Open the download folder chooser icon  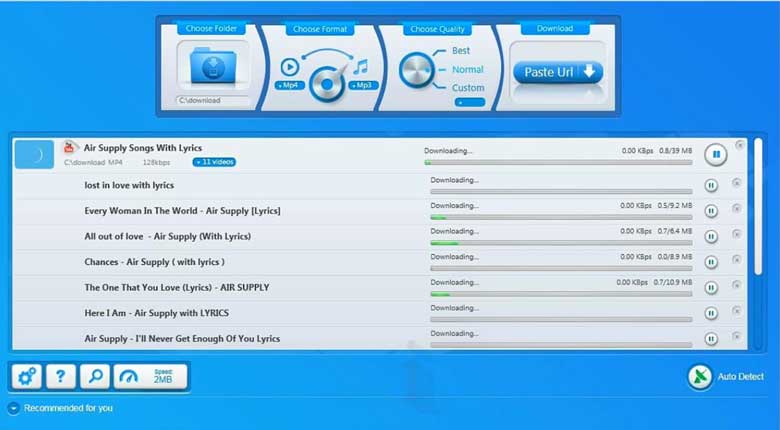[x=213, y=66]
